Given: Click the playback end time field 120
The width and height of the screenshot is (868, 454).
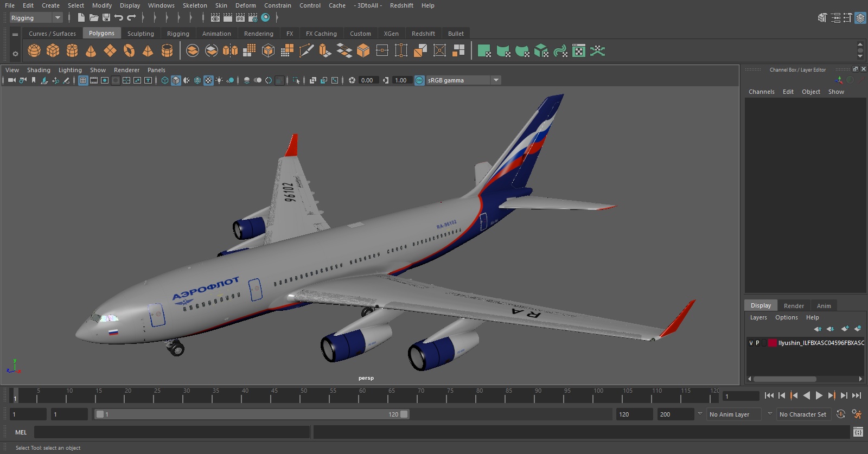Looking at the screenshot, I should click(x=634, y=414).
